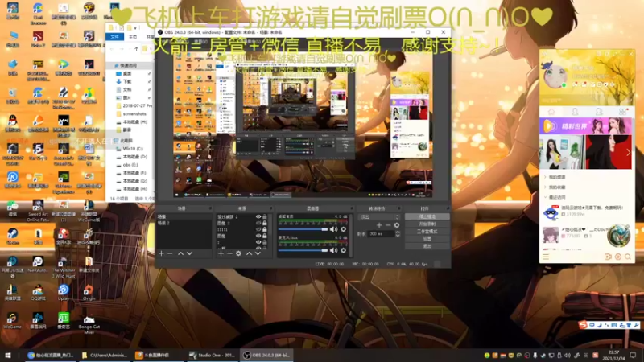Mute microphone/Aux speaker icon
Screen dimensions: 644x362
click(x=333, y=250)
